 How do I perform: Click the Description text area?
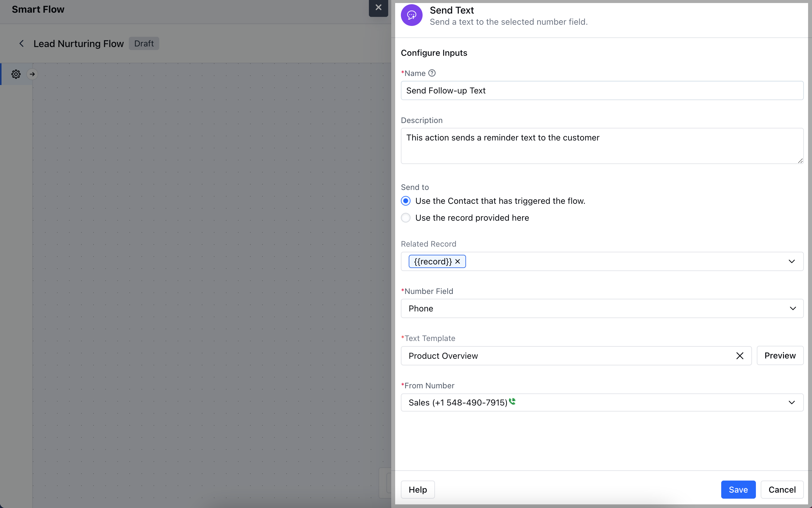(x=601, y=146)
